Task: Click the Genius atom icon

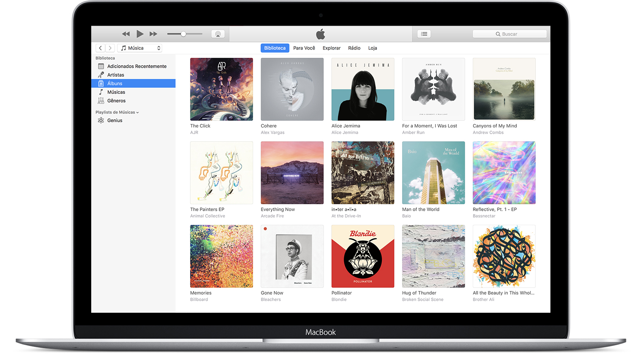Action: click(101, 120)
